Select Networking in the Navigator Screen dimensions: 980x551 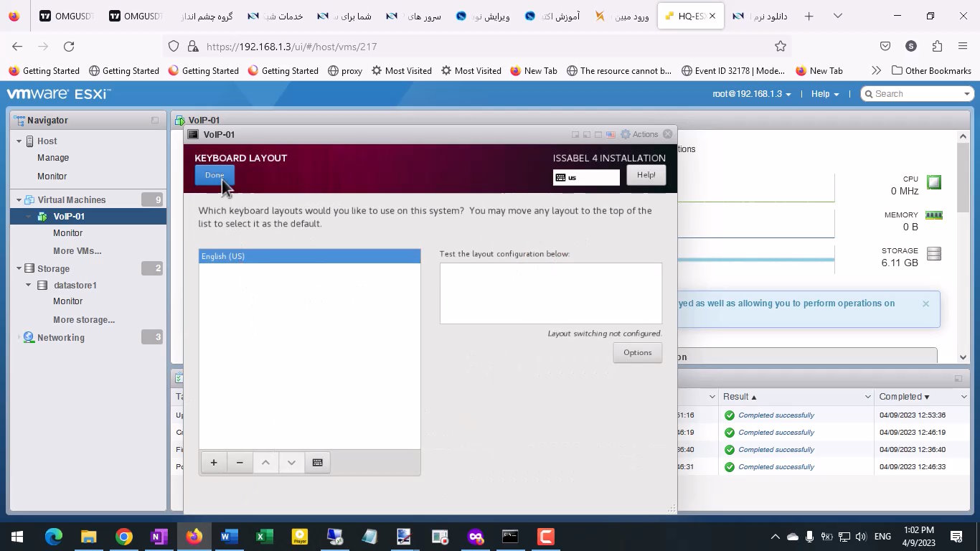(61, 338)
